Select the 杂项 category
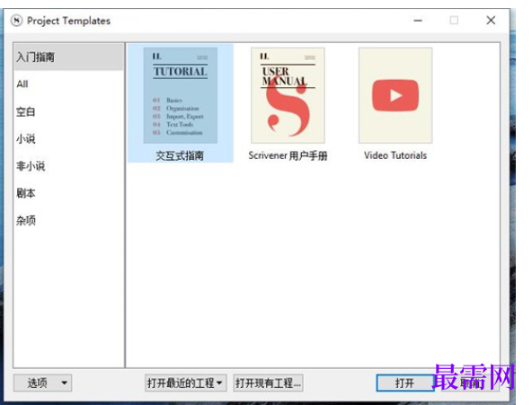Image resolution: width=532 pixels, height=405 pixels. point(68,221)
